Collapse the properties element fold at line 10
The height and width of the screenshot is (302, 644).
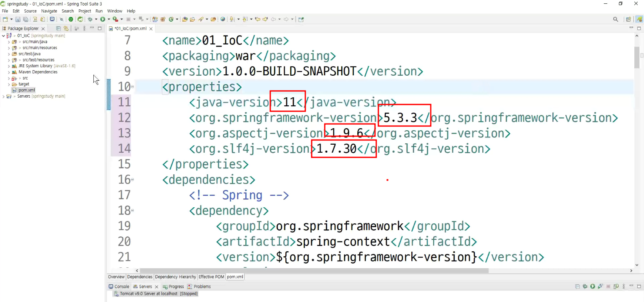tap(133, 87)
